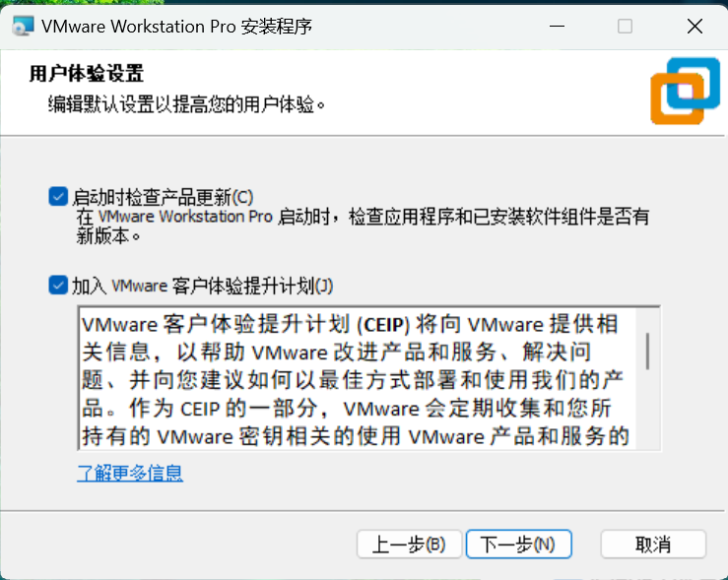Screen dimensions: 728x580
Task: Click inside the CEIP description text area
Action: (357, 378)
